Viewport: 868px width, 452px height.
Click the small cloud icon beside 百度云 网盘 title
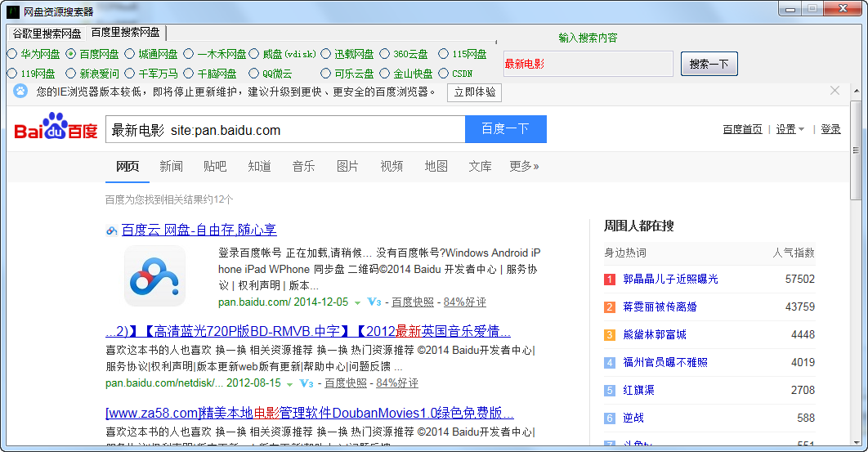112,231
